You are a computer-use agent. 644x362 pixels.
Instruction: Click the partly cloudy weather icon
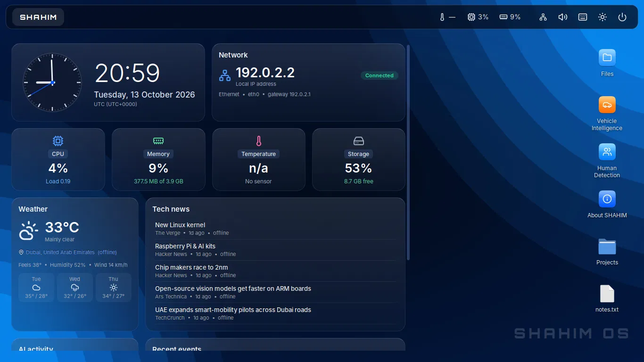click(x=29, y=231)
